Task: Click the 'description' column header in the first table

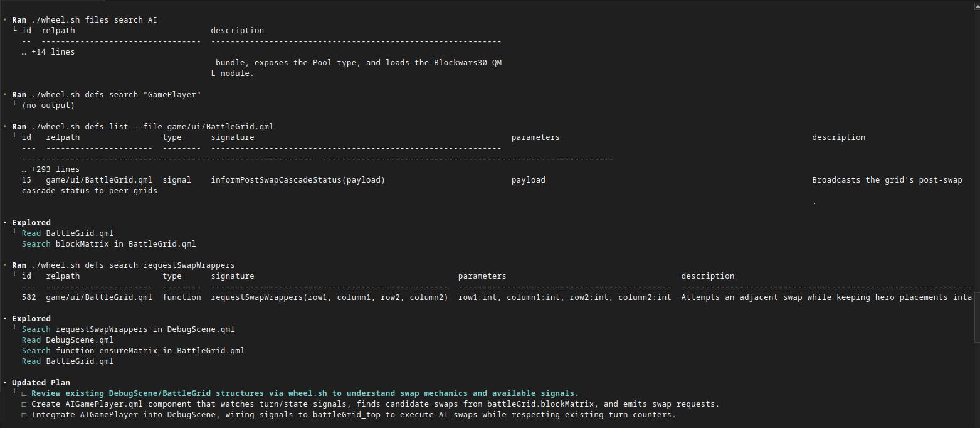Action: click(237, 31)
